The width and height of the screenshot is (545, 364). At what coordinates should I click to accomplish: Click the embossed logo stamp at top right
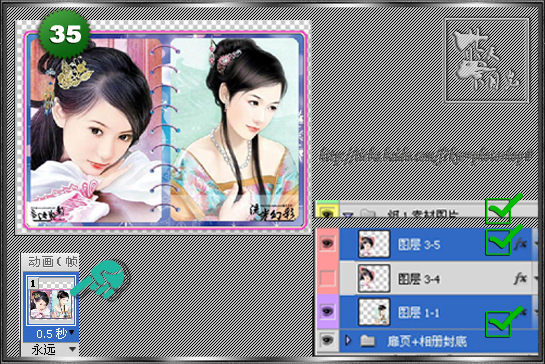coord(487,60)
